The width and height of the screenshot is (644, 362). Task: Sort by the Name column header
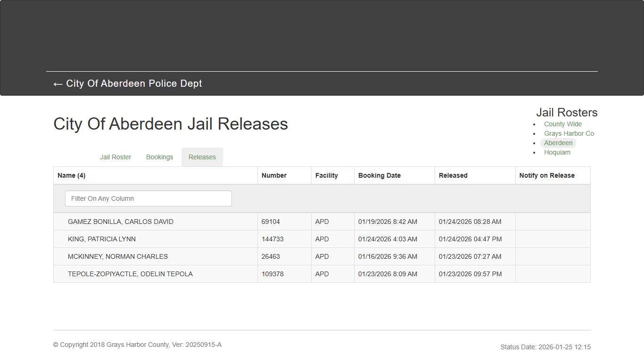(x=71, y=175)
